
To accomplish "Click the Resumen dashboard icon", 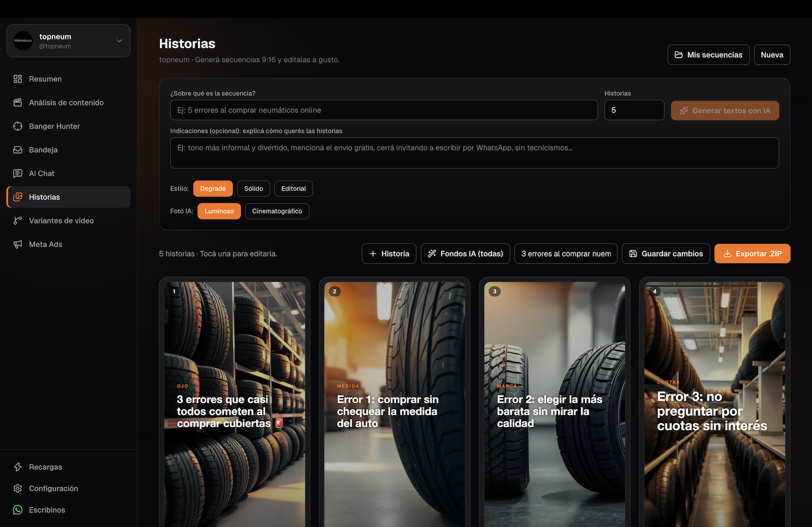I will (x=18, y=79).
